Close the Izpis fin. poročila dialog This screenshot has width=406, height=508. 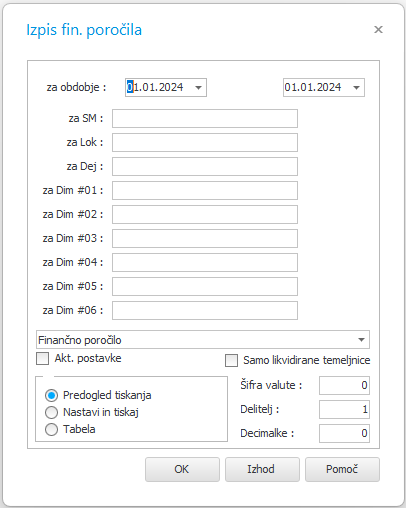(378, 30)
